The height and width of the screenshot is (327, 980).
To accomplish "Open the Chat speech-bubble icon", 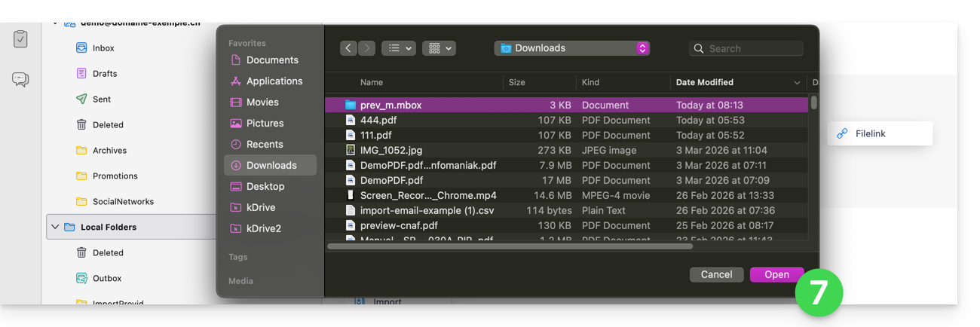I will click(x=20, y=79).
